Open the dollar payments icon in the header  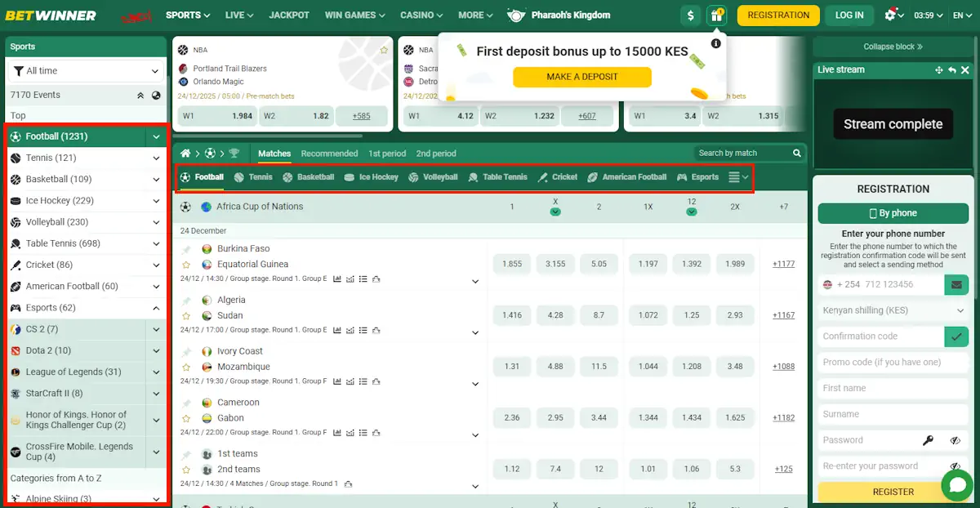pyautogui.click(x=690, y=15)
